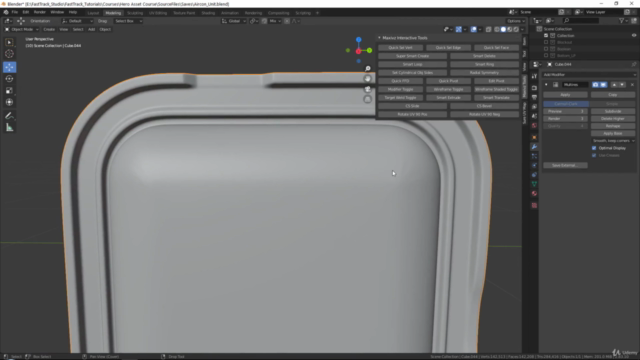Image resolution: width=640 pixels, height=360 pixels.
Task: Adjust the Render levels field
Action: click(x=565, y=119)
